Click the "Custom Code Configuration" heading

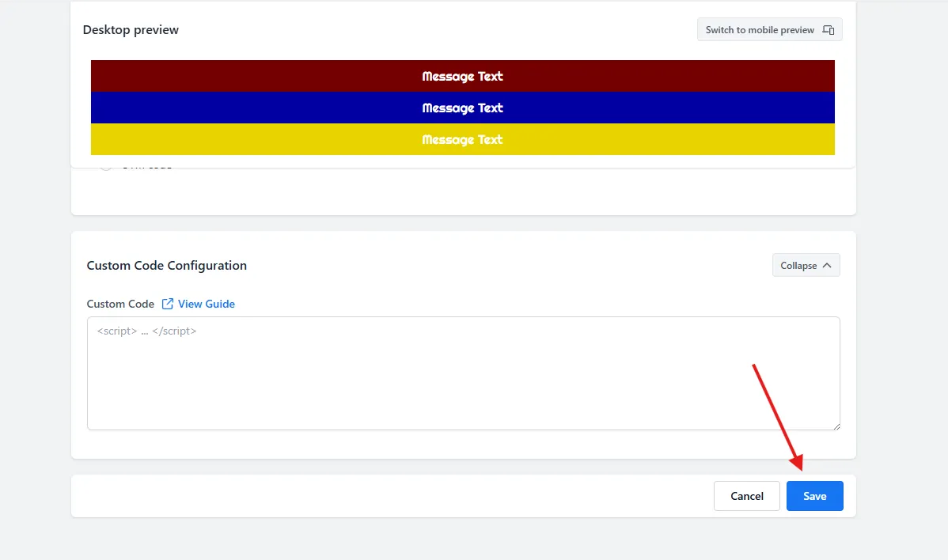[x=167, y=265]
